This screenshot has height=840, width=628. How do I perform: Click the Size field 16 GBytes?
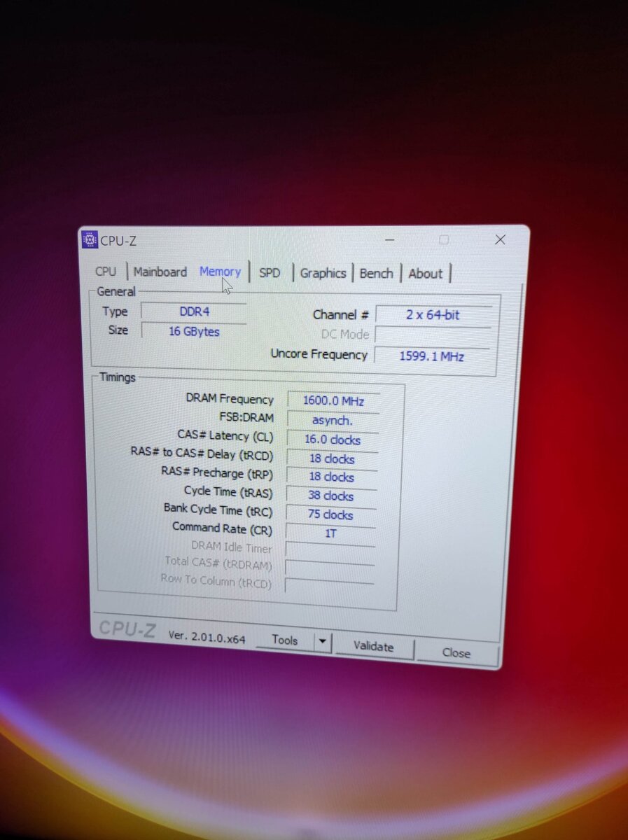coord(194,331)
